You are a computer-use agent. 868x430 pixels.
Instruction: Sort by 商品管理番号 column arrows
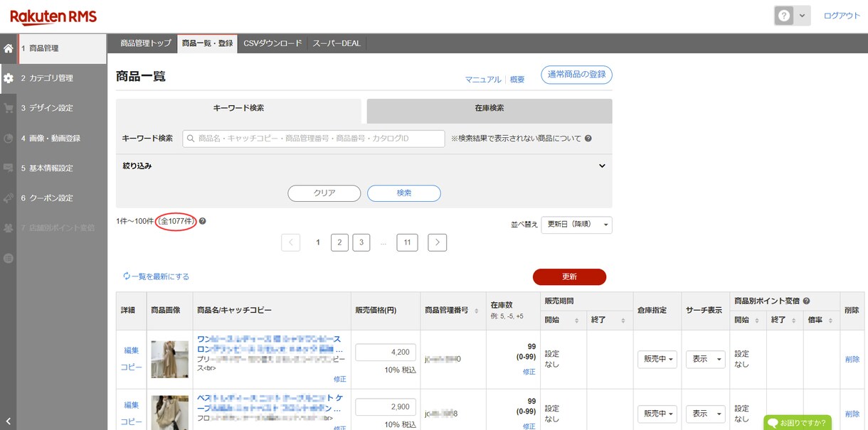(475, 311)
